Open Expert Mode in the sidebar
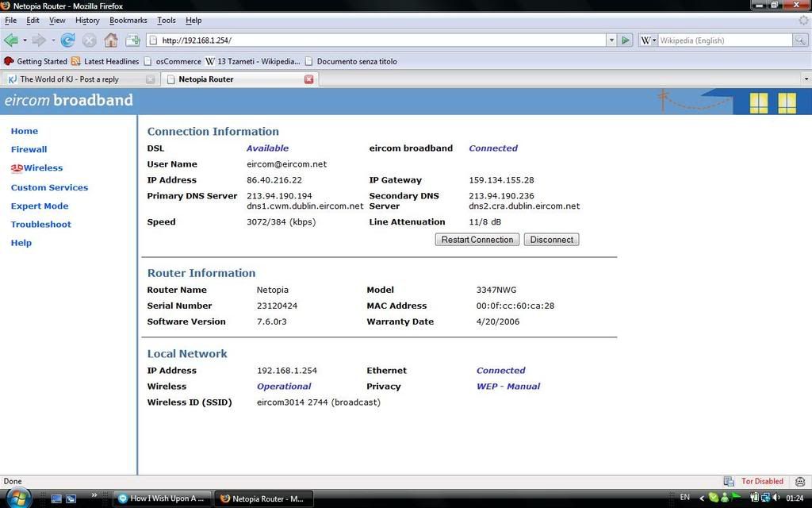 pos(40,206)
